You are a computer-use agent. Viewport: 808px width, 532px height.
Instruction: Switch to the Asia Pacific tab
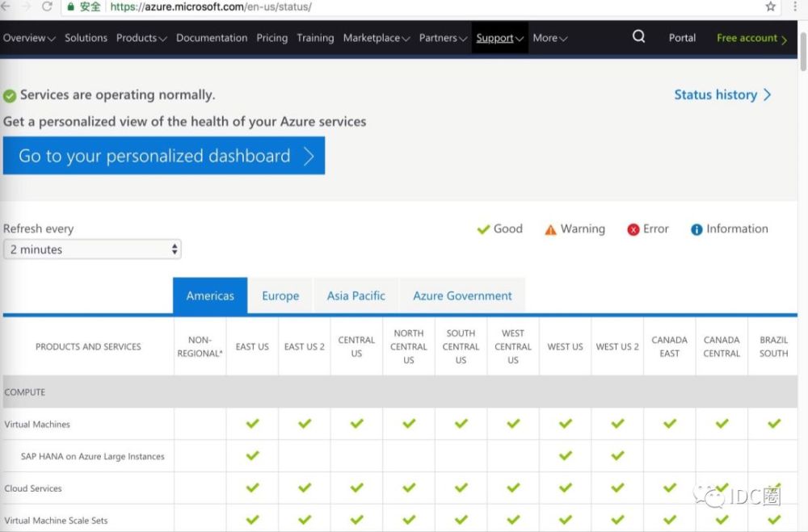coord(356,295)
